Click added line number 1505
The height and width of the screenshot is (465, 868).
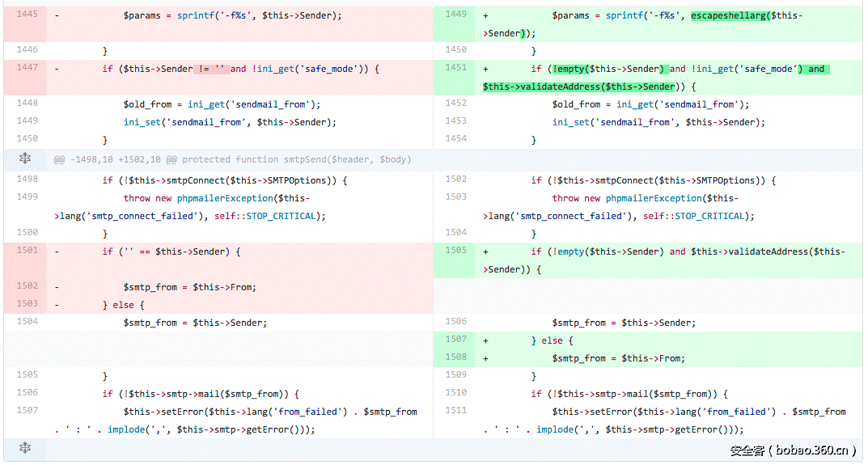[x=456, y=251]
